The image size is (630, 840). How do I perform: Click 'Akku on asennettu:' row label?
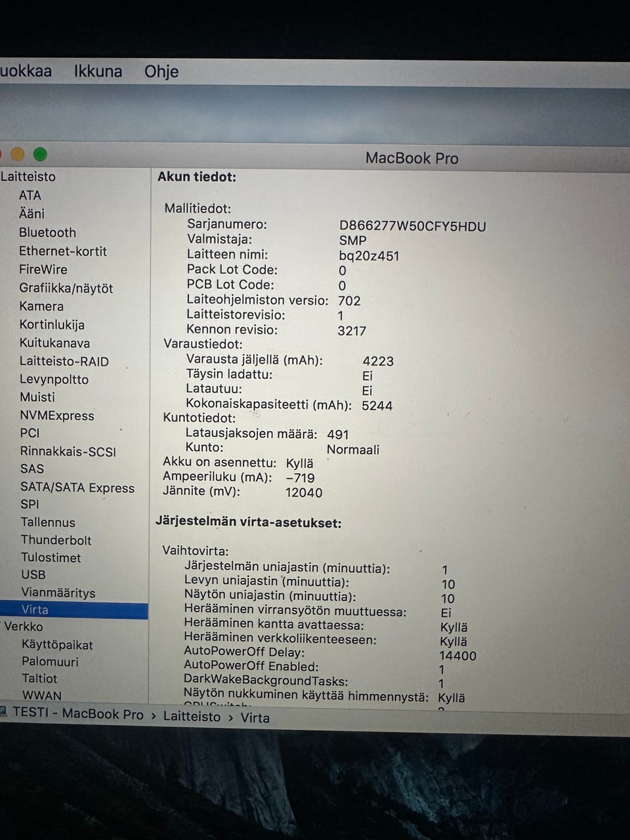pos(220,463)
